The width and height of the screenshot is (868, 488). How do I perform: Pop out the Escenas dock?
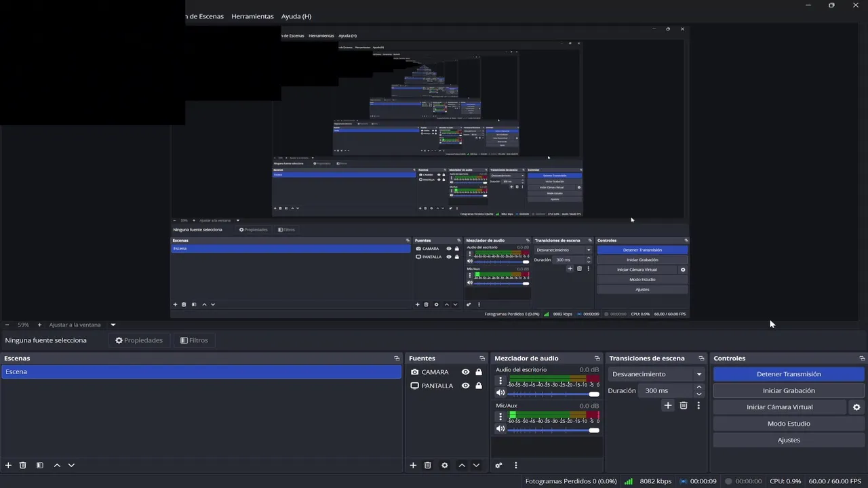[x=397, y=358]
